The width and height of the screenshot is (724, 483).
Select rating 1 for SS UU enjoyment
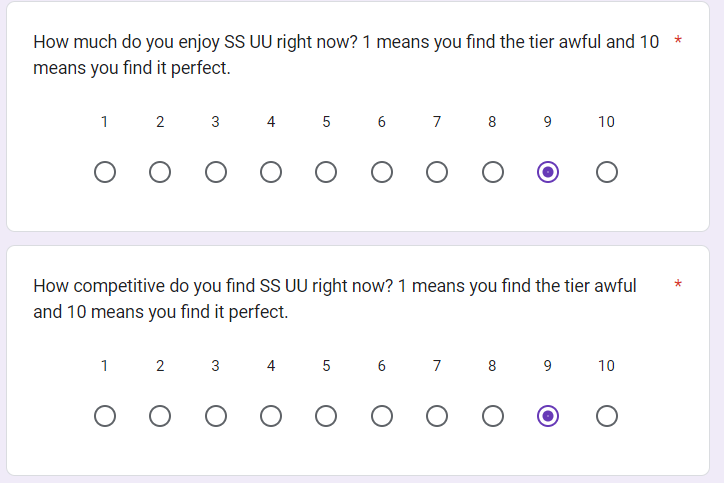click(x=105, y=172)
